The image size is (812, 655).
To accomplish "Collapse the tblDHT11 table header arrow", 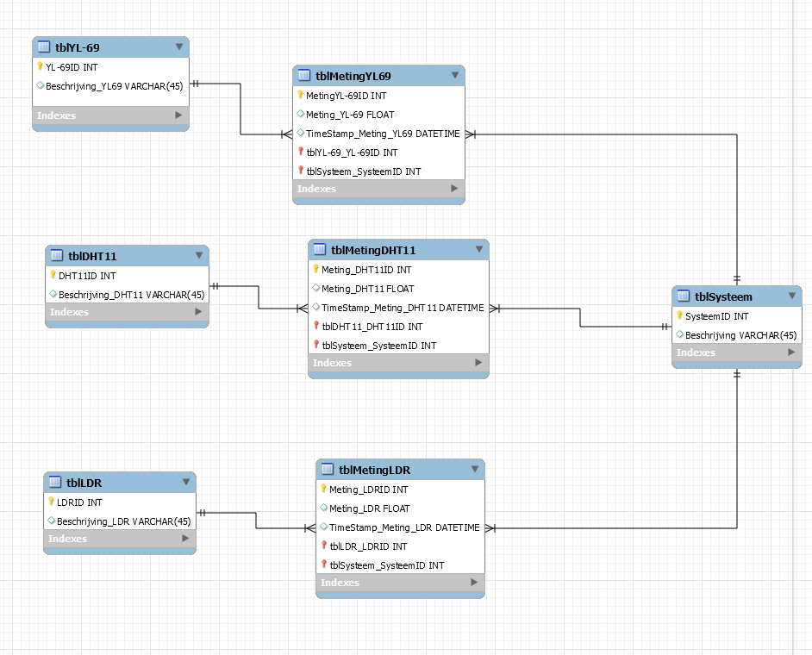I will click(x=199, y=255).
